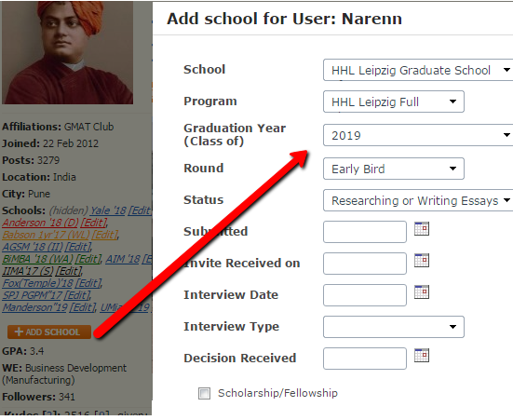
Task: Change Graduation Year from 2019
Action: click(x=418, y=135)
